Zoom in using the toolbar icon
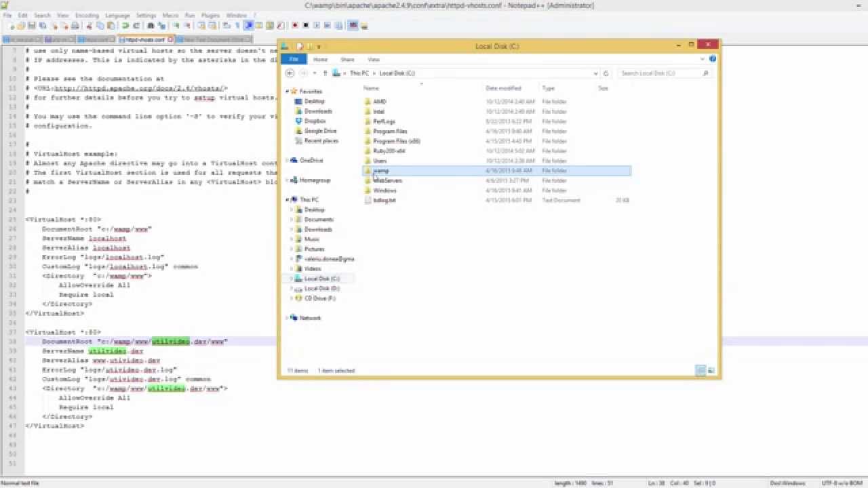 point(176,26)
